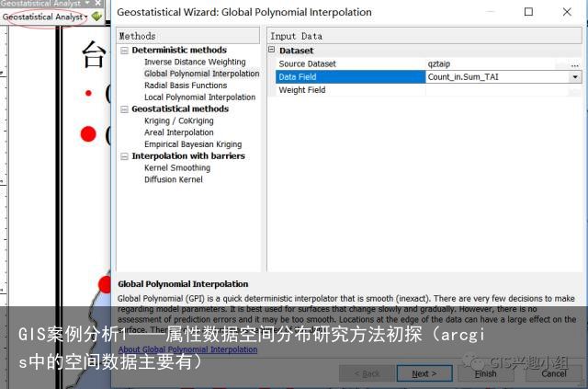Open the Data Field dropdown arrow
Screen dimensions: 588x389
(x=575, y=77)
